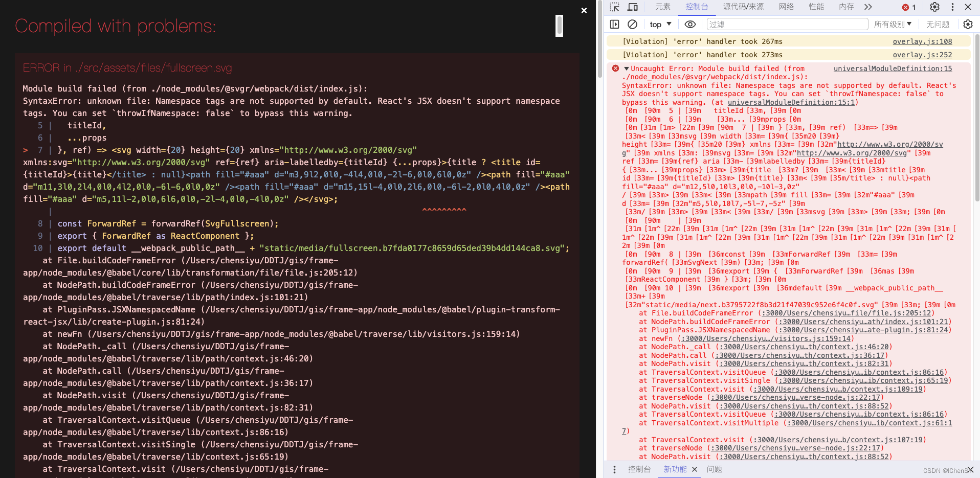
Task: Open the NodePath._call context.js:46:20 link
Action: [804, 347]
